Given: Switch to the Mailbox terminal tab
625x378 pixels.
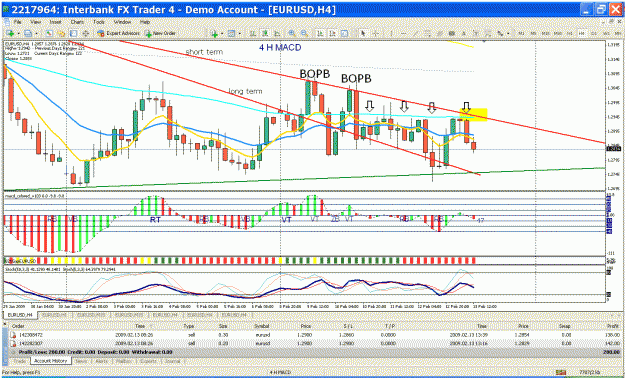Looking at the screenshot, I should (x=124, y=361).
